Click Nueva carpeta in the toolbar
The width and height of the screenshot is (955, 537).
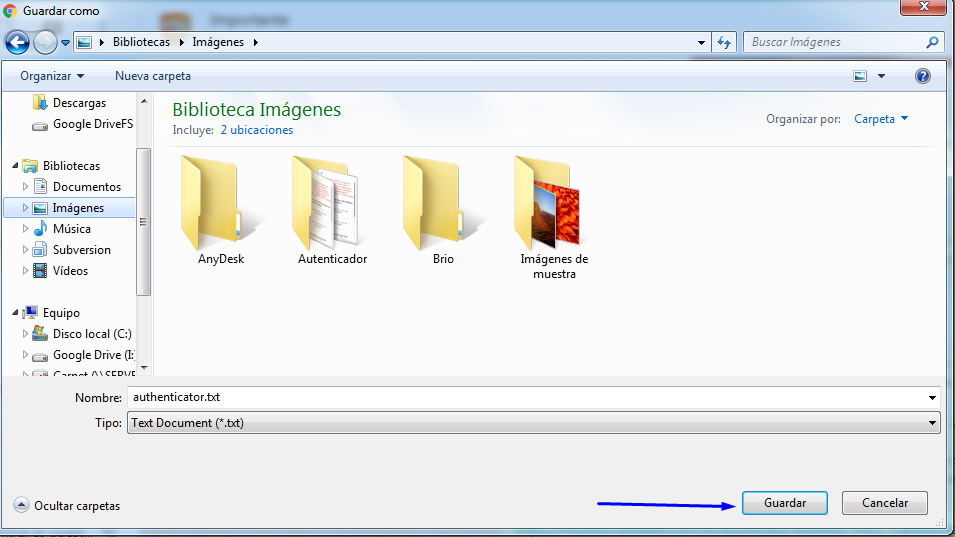tap(152, 76)
